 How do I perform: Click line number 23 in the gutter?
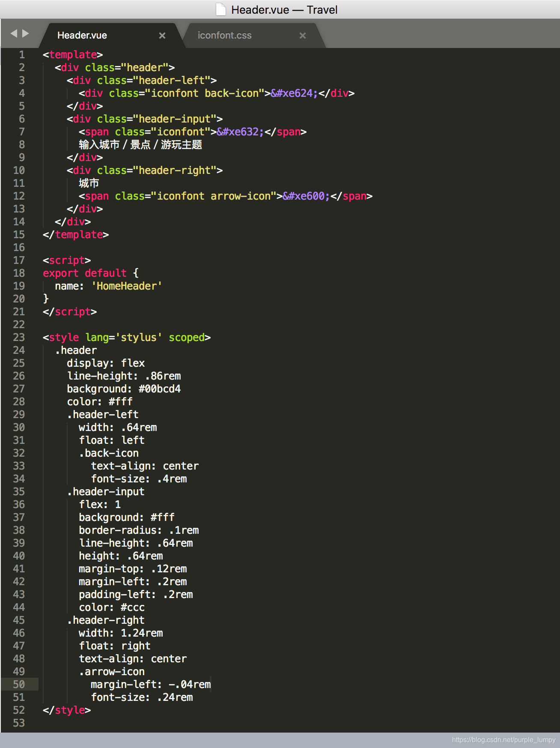click(19, 338)
